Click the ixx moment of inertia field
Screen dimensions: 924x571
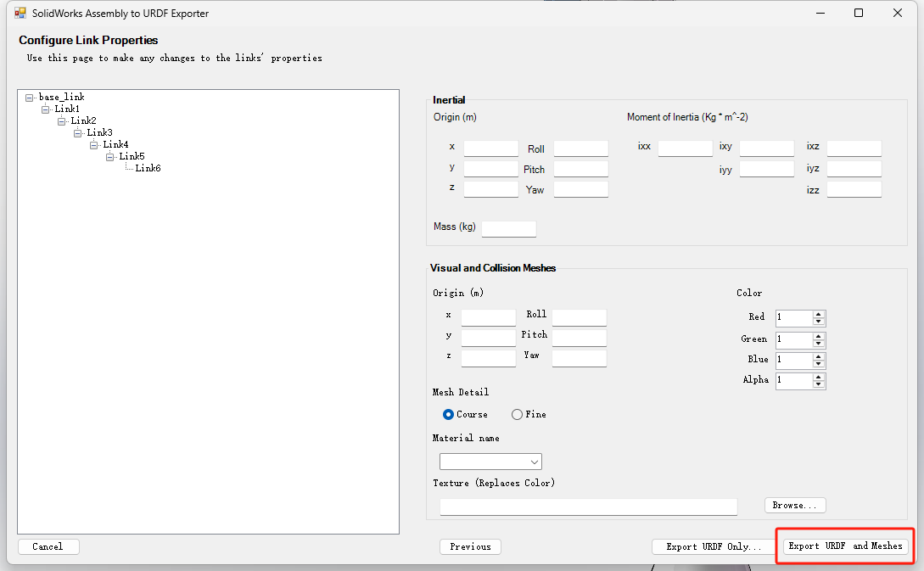686,148
